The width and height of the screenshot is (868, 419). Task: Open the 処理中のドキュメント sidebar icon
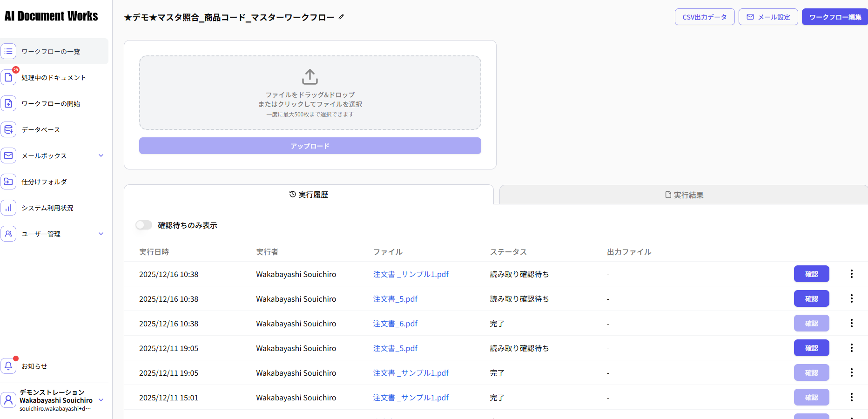point(8,77)
